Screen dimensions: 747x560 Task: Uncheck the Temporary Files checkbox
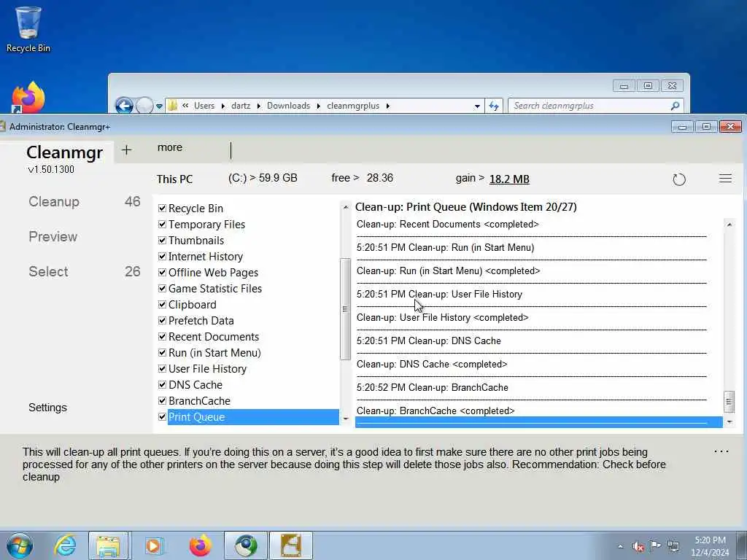click(x=162, y=225)
